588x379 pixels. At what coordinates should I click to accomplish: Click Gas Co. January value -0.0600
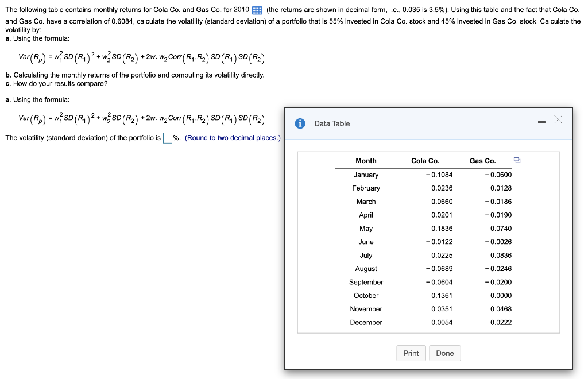click(498, 175)
